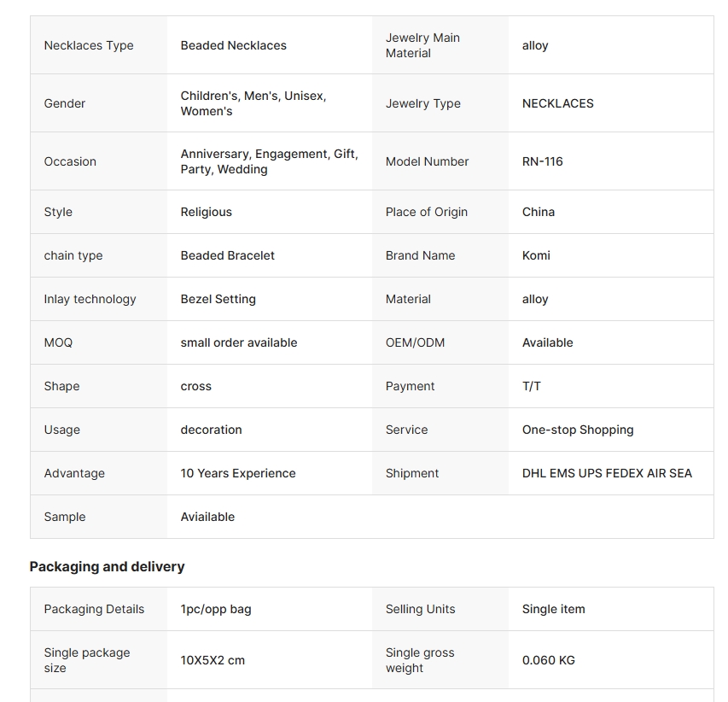This screenshot has width=728, height=702.
Task: Click the RN-116 model number value
Action: (542, 161)
